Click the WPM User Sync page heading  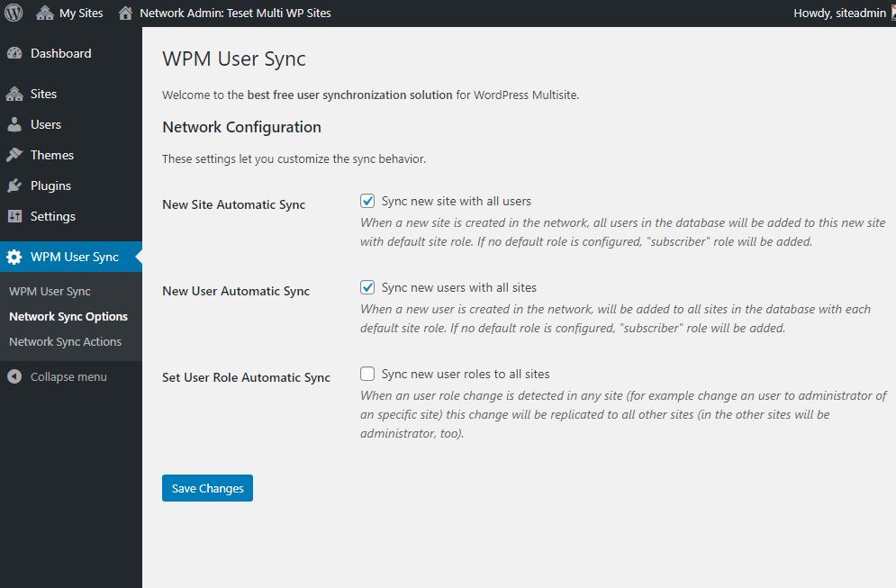pos(234,59)
